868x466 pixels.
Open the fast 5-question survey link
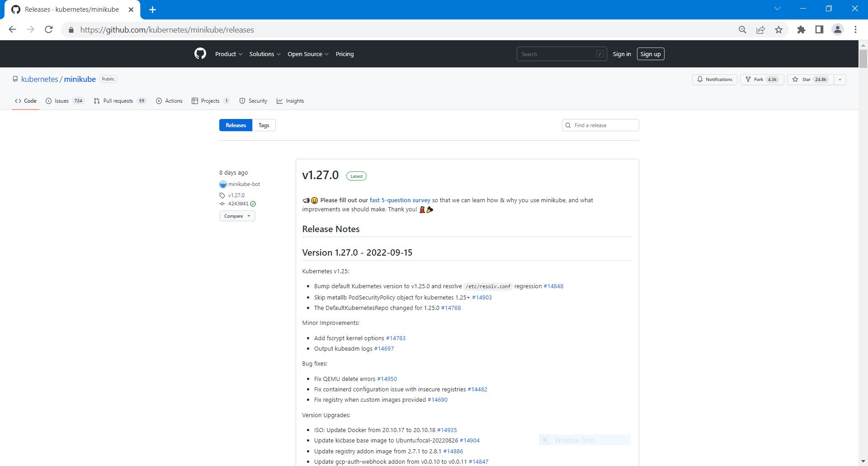coord(400,200)
